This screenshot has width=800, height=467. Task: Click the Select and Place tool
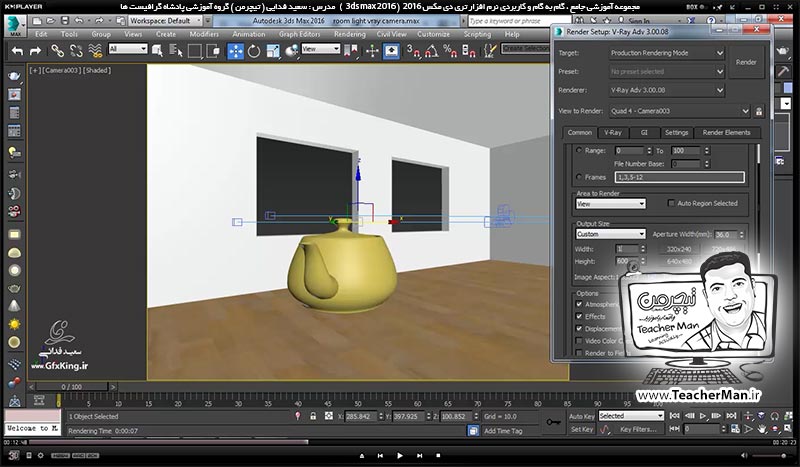click(x=291, y=51)
